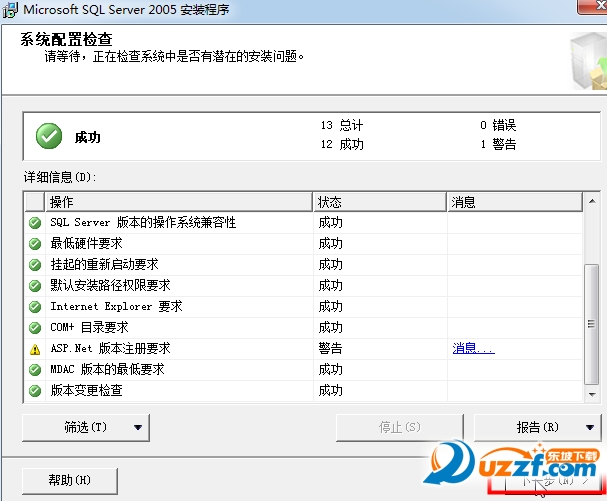Click the green check icon beside 默认安装路径权限要求
Screen dimensions: 607x501
pyautogui.click(x=35, y=286)
